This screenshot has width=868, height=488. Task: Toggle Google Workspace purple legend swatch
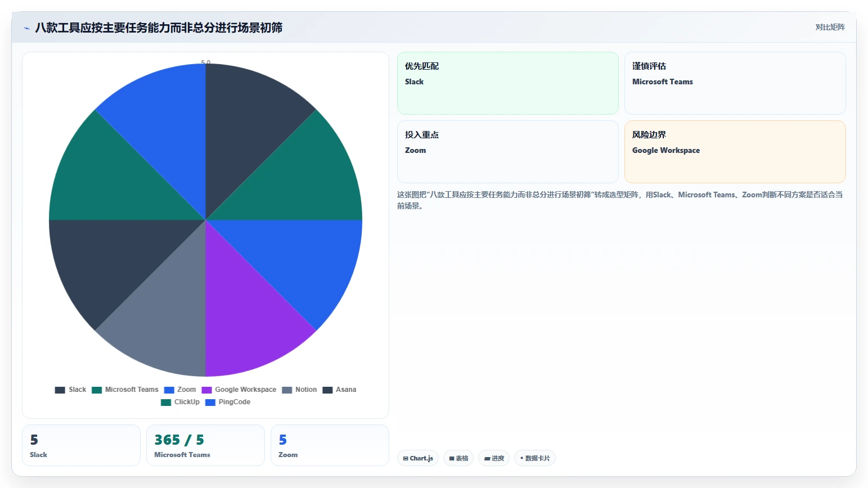tap(206, 390)
